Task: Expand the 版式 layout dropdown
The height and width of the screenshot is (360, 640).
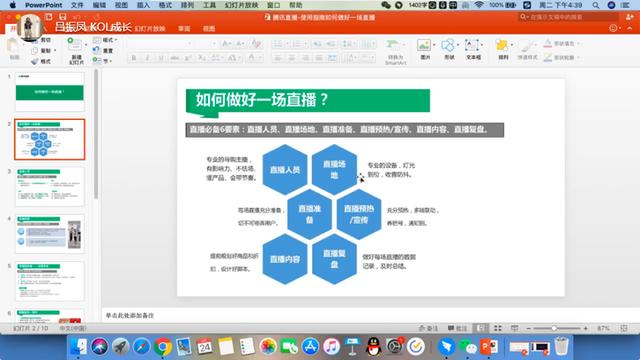Action: 106,40
